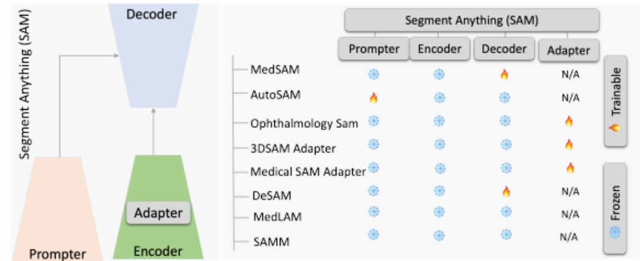
Task: Click the Segment Anything (SAM) title box
Action: point(471,20)
